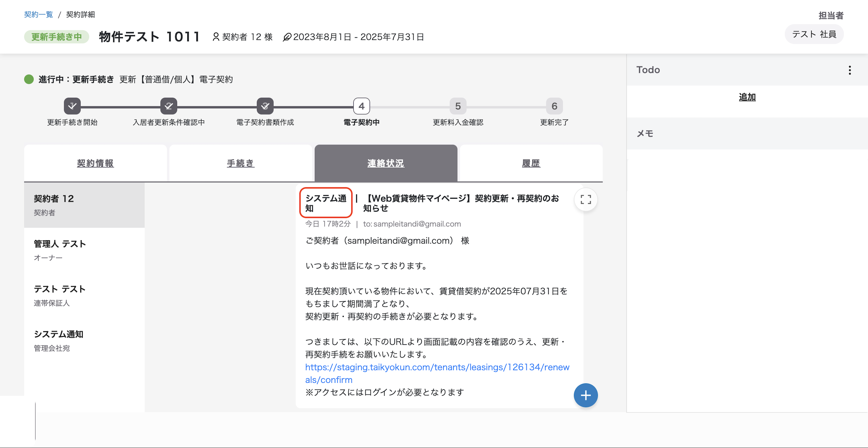868x448 pixels.
Task: Click the step 1 checkmark 更新手続き開始
Action: tap(72, 106)
